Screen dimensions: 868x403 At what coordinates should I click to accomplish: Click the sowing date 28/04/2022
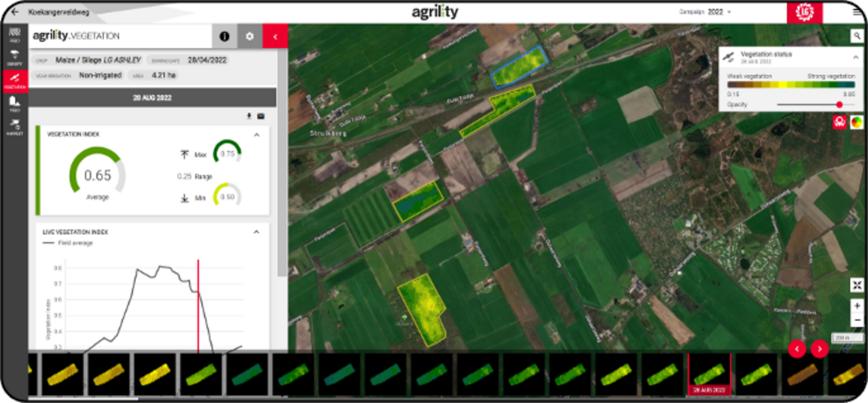[207, 60]
